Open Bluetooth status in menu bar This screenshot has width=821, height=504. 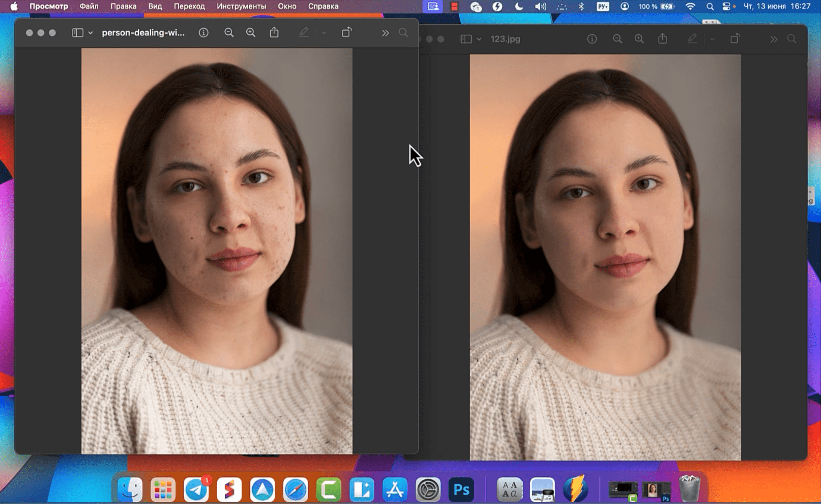581,6
